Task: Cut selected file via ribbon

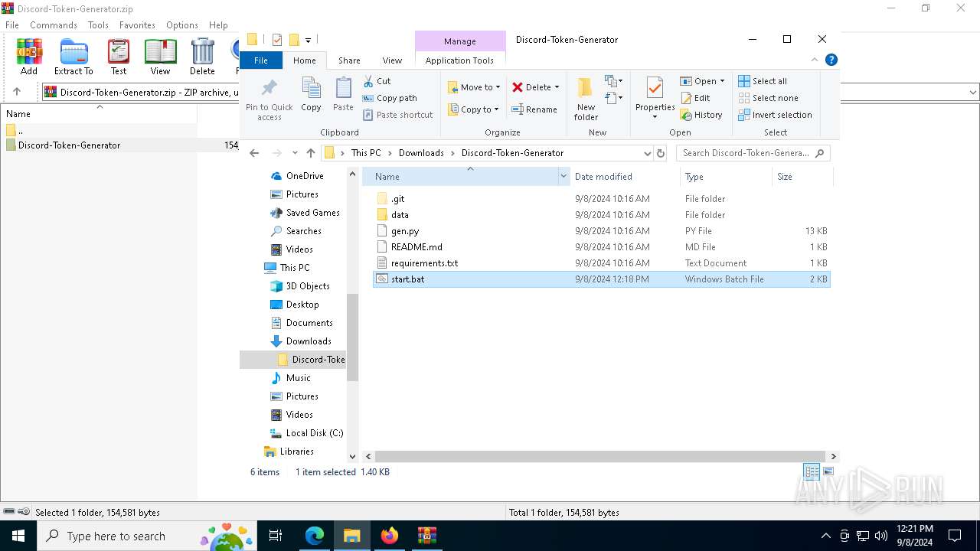Action: 377,81
